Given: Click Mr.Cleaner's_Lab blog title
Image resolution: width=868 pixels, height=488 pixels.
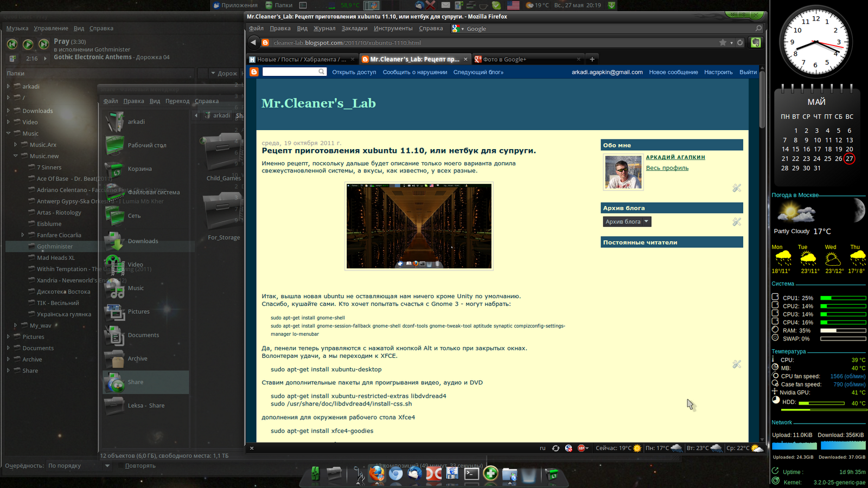Looking at the screenshot, I should pos(318,103).
